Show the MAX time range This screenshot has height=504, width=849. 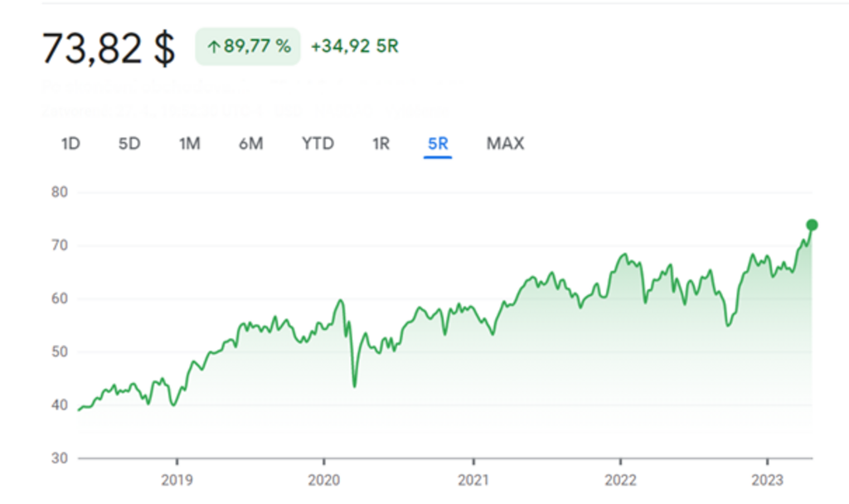pos(505,143)
